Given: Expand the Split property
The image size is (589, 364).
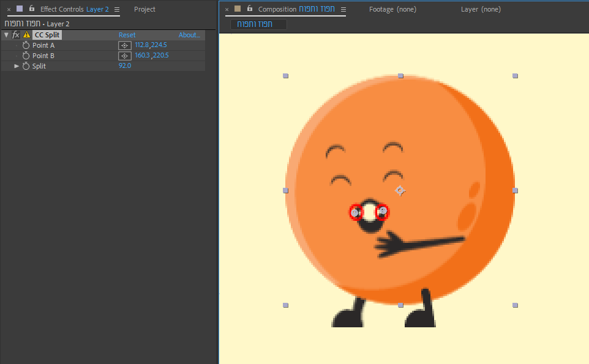Looking at the screenshot, I should [17, 66].
